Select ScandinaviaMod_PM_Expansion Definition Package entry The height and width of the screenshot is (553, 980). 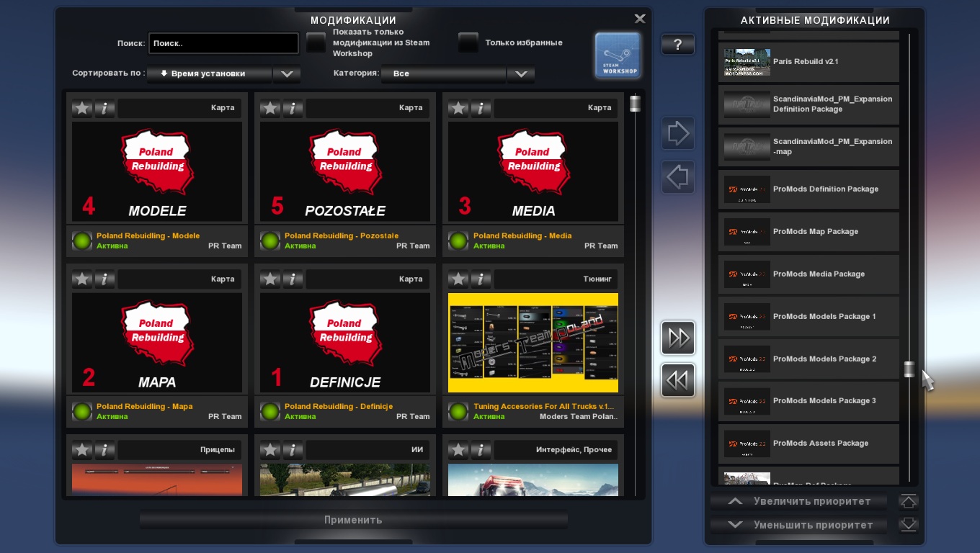808,104
